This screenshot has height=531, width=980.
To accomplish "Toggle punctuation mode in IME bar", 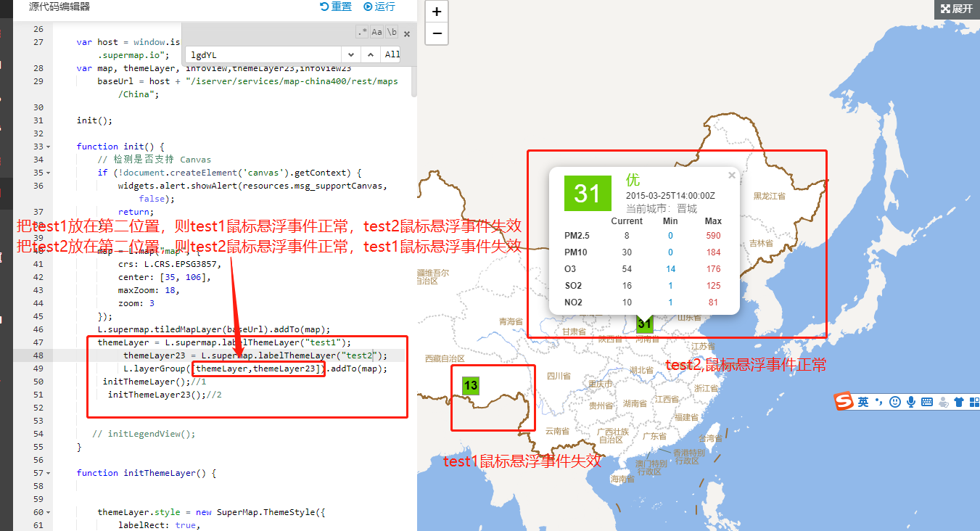I will [x=879, y=402].
